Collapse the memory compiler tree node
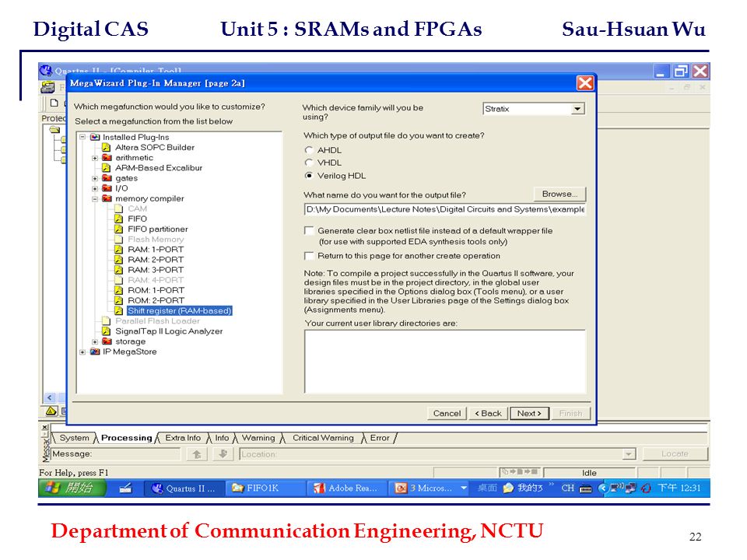Viewport: 747px width, 560px height. (95, 199)
